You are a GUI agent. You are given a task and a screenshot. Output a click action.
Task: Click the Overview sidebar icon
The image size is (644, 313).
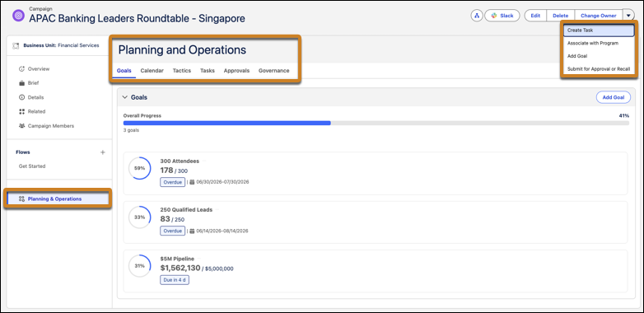(21, 69)
